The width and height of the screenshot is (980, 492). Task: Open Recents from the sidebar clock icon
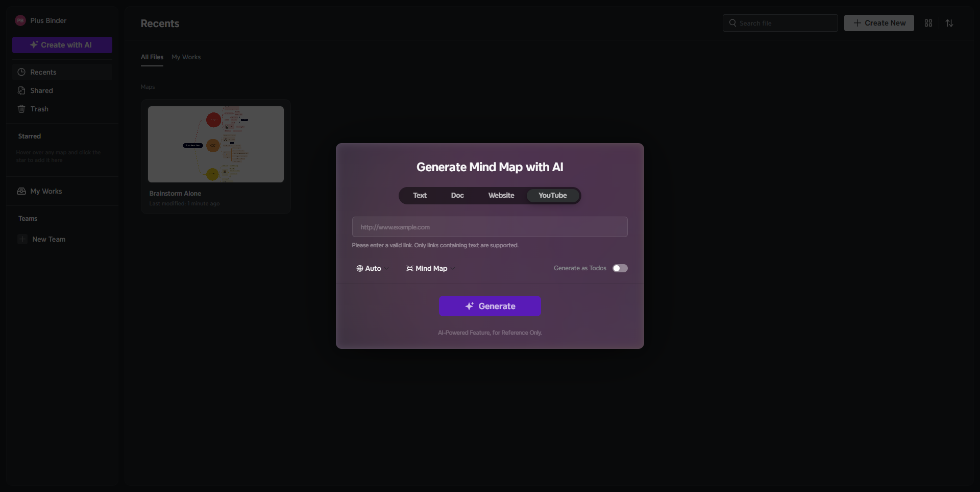[x=21, y=72]
